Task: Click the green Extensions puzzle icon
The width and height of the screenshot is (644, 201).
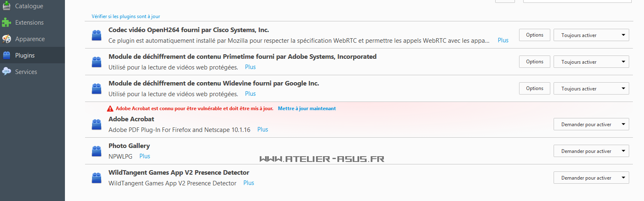Action: [6, 23]
